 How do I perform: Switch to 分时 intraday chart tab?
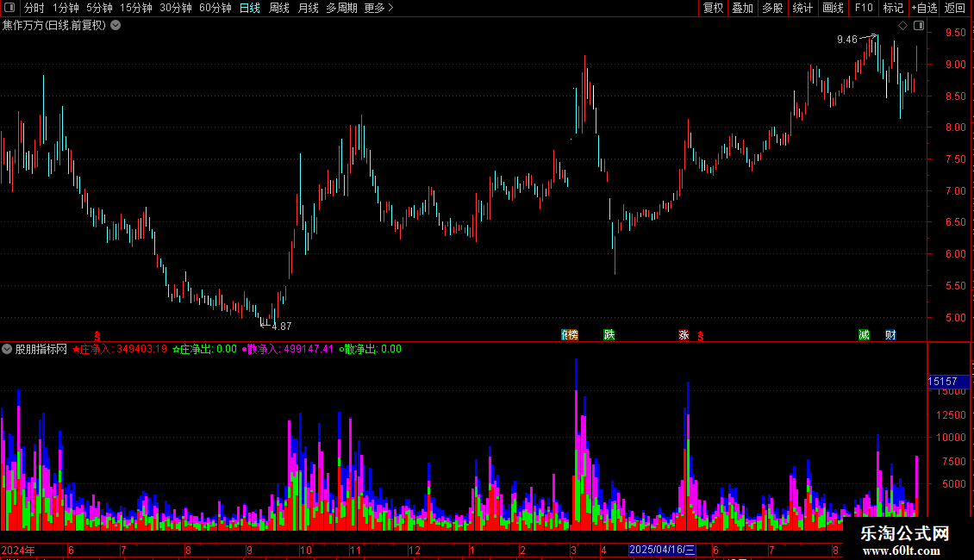[x=34, y=8]
